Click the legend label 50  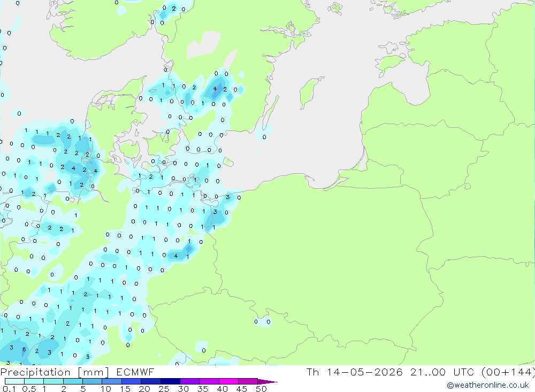262,389
